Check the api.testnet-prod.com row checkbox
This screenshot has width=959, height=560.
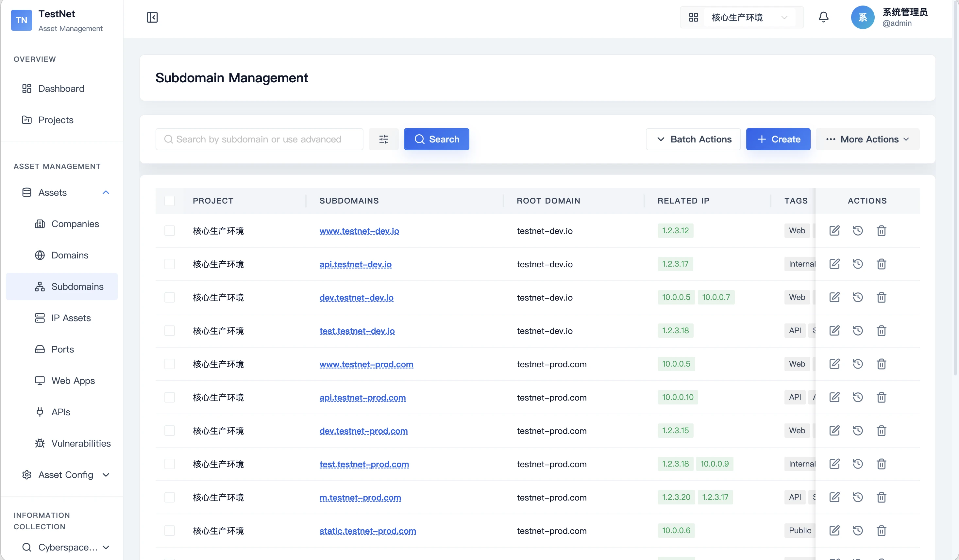coord(170,398)
